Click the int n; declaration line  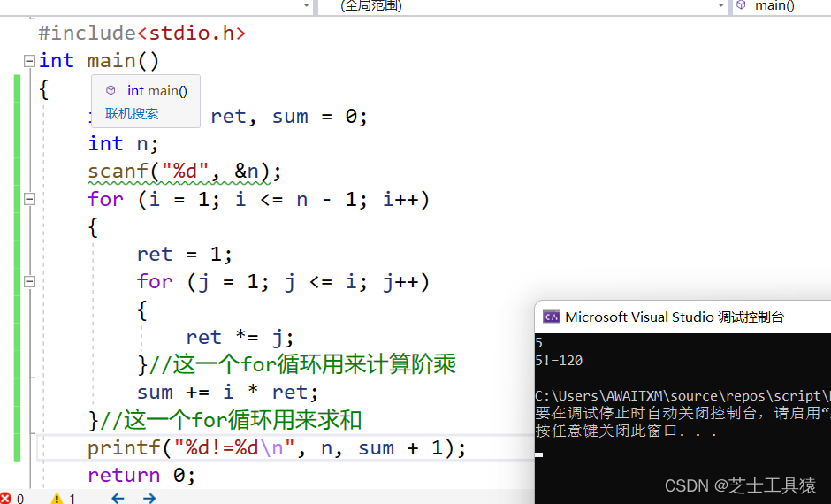click(x=123, y=143)
